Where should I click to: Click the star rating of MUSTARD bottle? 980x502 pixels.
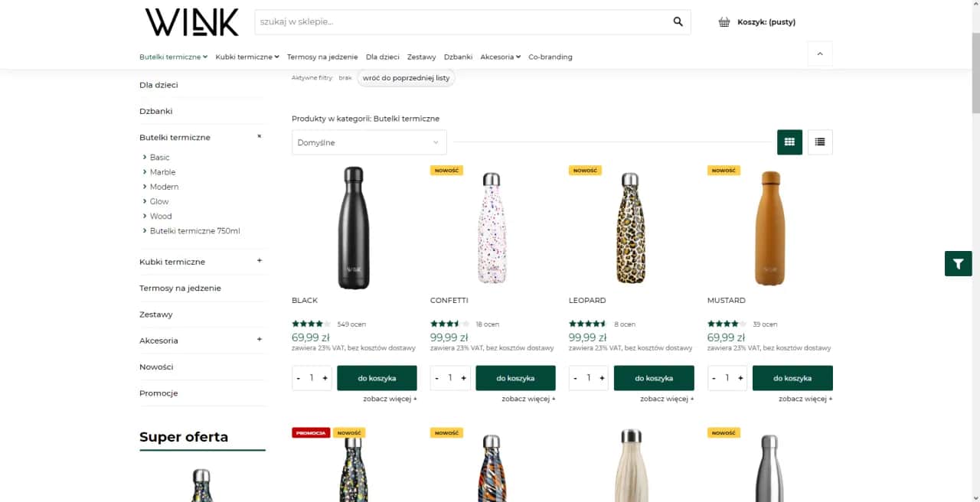tap(726, 323)
